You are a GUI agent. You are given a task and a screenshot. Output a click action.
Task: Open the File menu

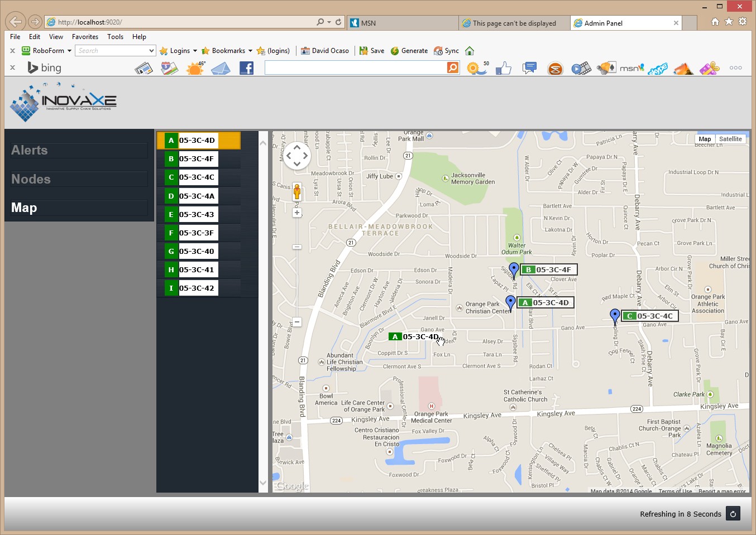tap(15, 37)
